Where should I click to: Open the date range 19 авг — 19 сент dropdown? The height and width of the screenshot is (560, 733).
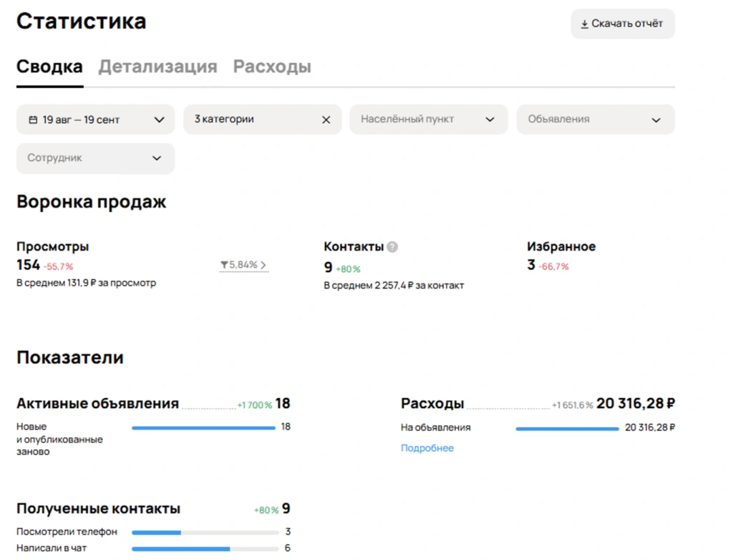(95, 120)
